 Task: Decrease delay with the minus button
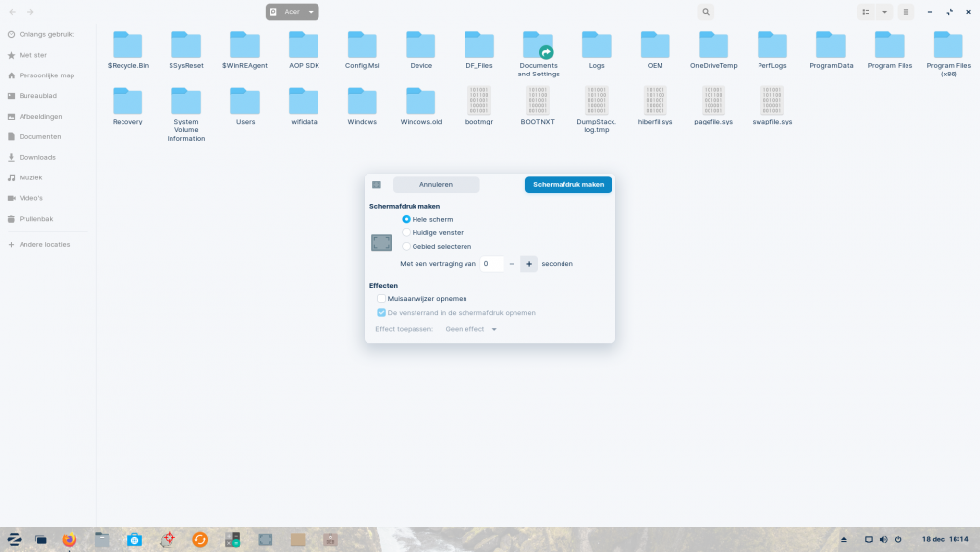(512, 264)
